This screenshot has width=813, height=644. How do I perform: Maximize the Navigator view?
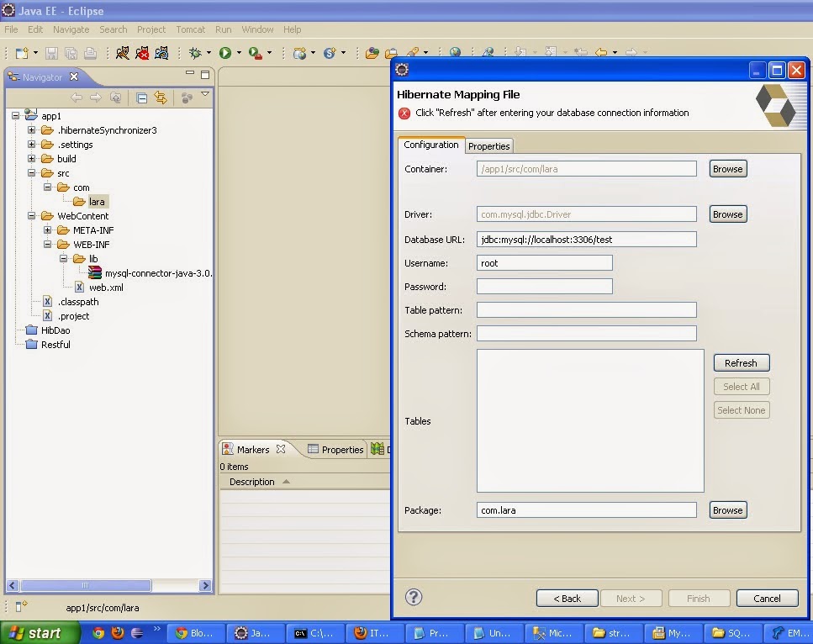pos(205,75)
